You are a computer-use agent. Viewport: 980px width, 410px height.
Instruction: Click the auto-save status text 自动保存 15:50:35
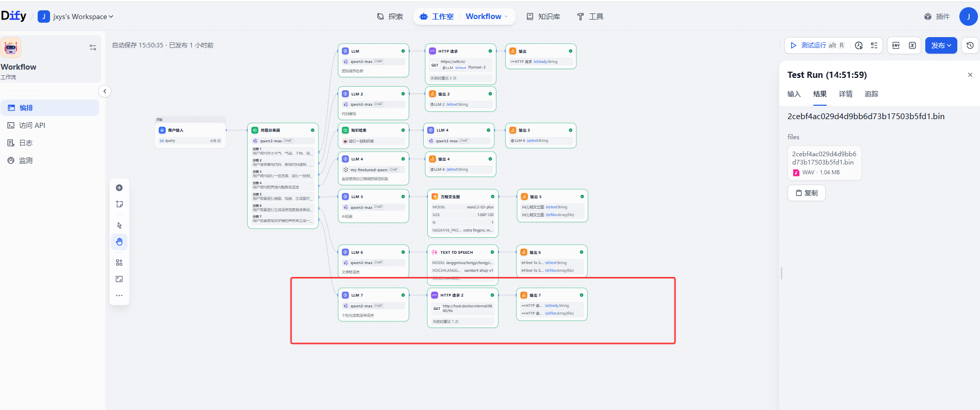138,45
